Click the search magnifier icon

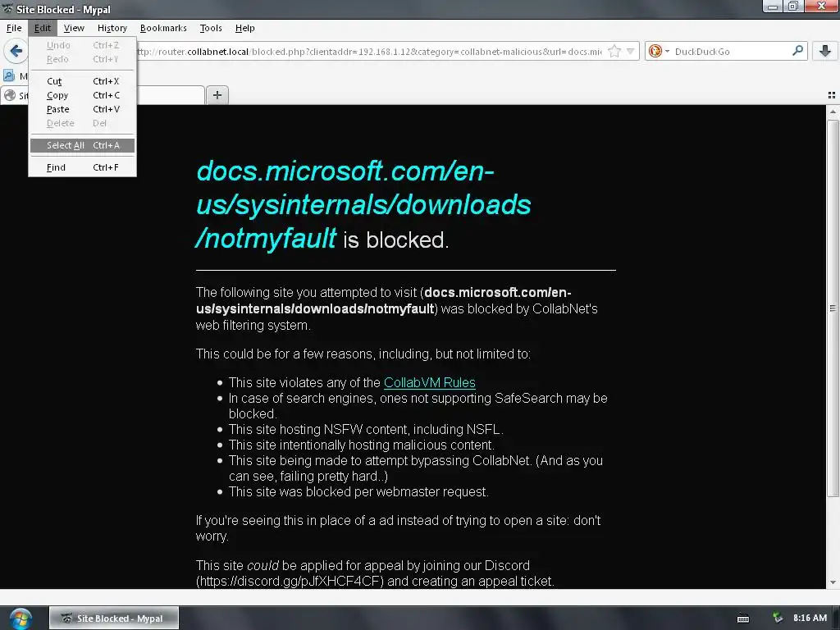pos(797,51)
